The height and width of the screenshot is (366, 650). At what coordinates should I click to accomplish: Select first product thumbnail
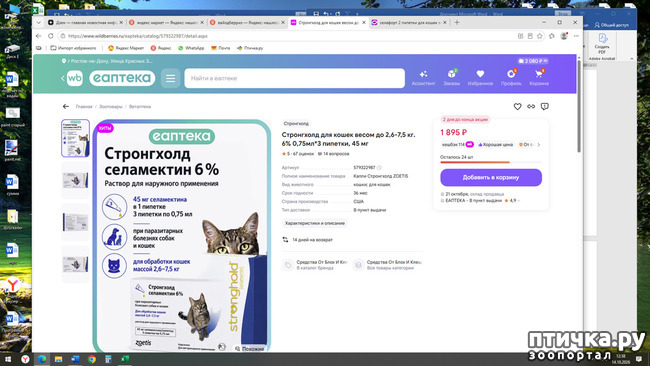pyautogui.click(x=75, y=138)
